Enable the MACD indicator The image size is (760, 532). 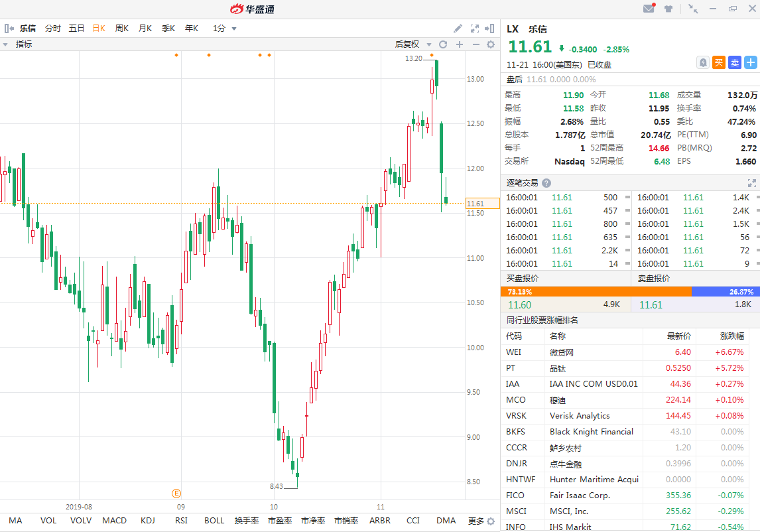(x=114, y=520)
